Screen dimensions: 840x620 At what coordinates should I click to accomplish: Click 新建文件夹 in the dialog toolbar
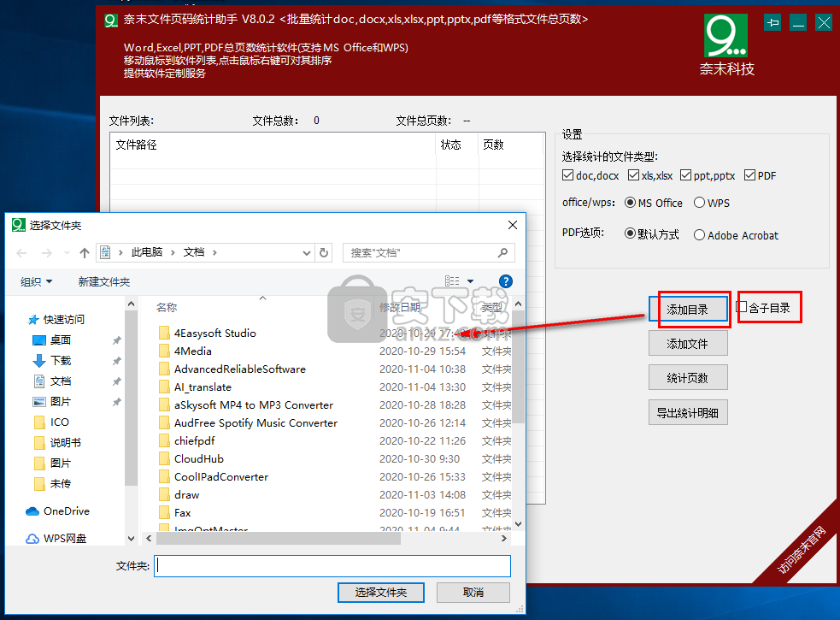[104, 281]
